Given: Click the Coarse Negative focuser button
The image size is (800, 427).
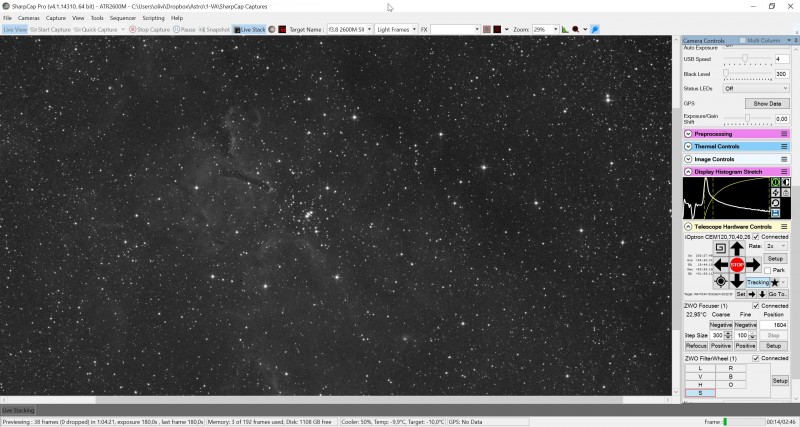Looking at the screenshot, I should coord(720,325).
